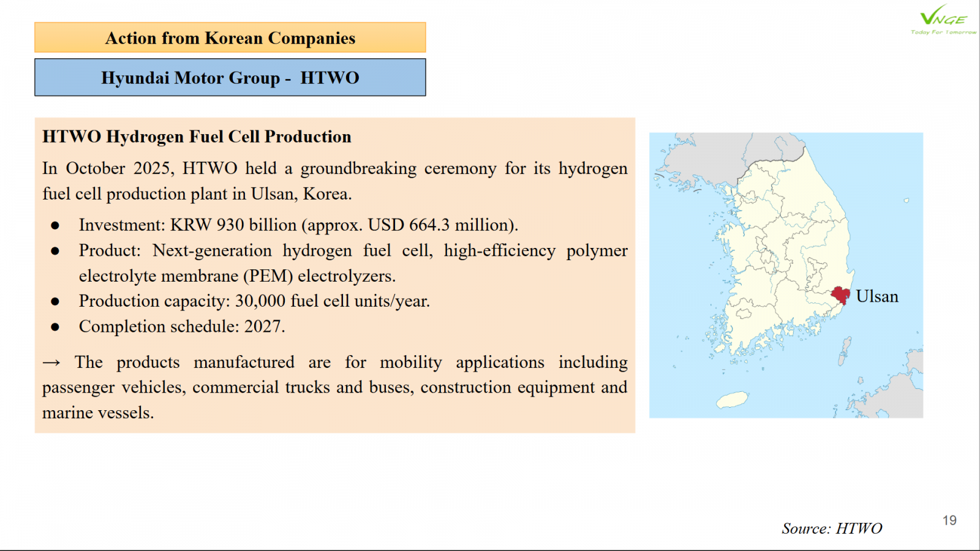Click the 'KRW 930 billion' investment line

pos(298,225)
